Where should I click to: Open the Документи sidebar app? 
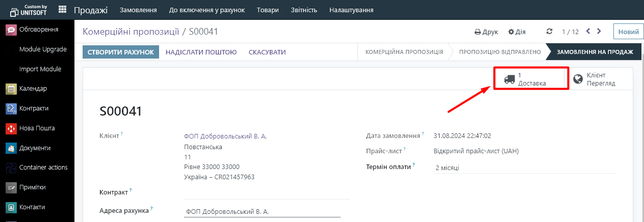click(35, 148)
